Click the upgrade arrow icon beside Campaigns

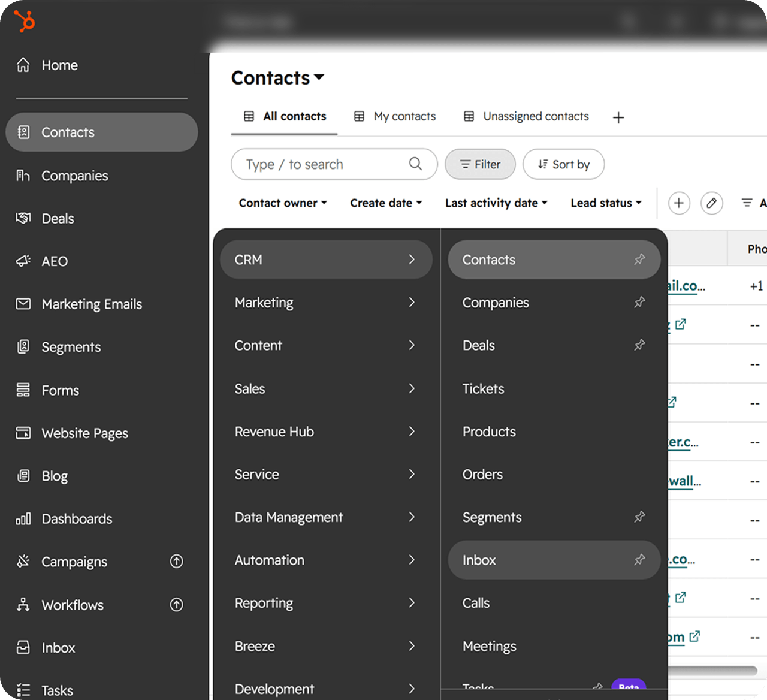177,562
